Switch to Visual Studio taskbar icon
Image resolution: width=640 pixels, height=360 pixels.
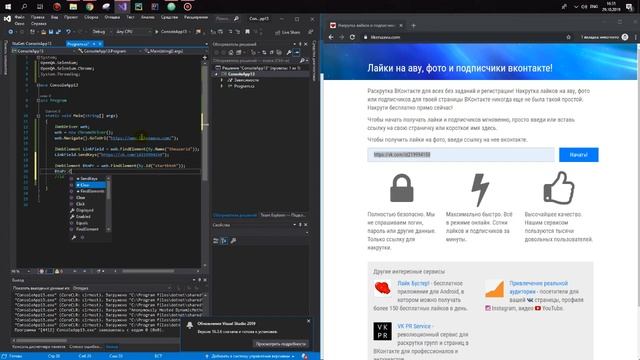pos(122,7)
